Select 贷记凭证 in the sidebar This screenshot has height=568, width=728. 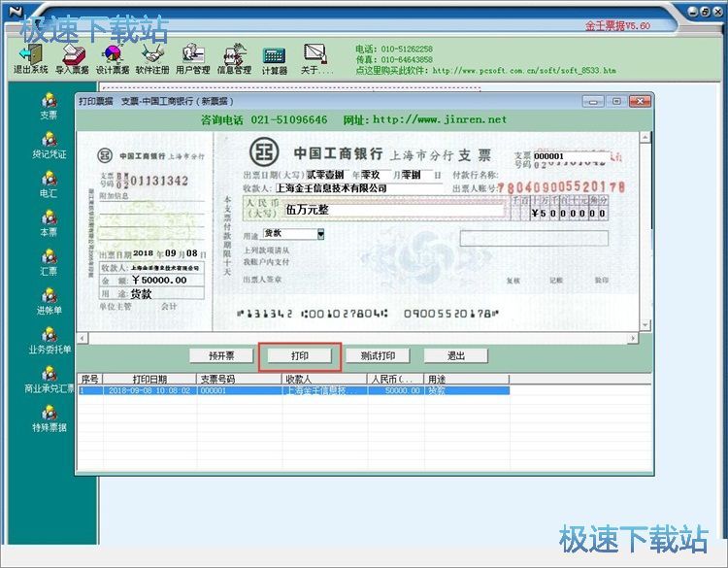[x=49, y=146]
